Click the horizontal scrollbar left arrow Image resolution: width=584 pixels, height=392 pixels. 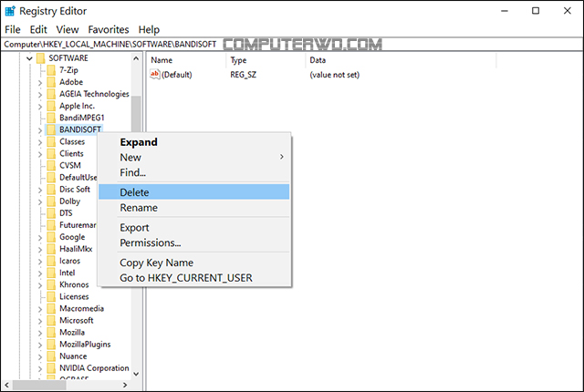6,385
